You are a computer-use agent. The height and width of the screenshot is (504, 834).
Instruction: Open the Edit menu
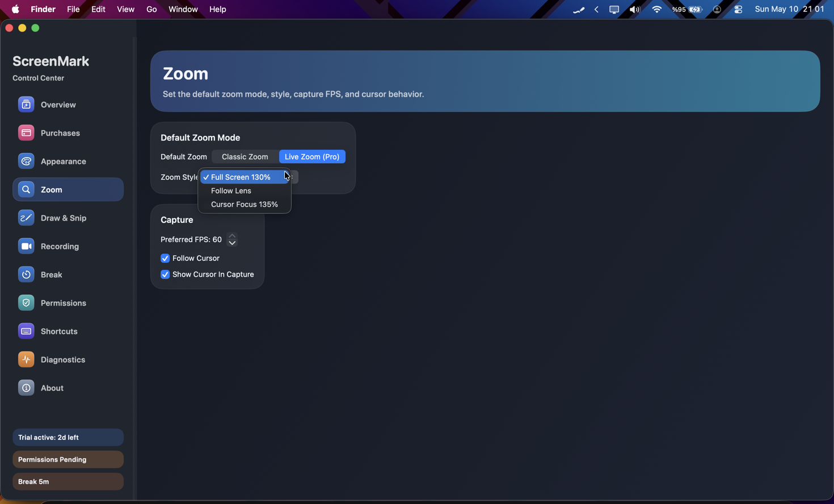(x=98, y=9)
